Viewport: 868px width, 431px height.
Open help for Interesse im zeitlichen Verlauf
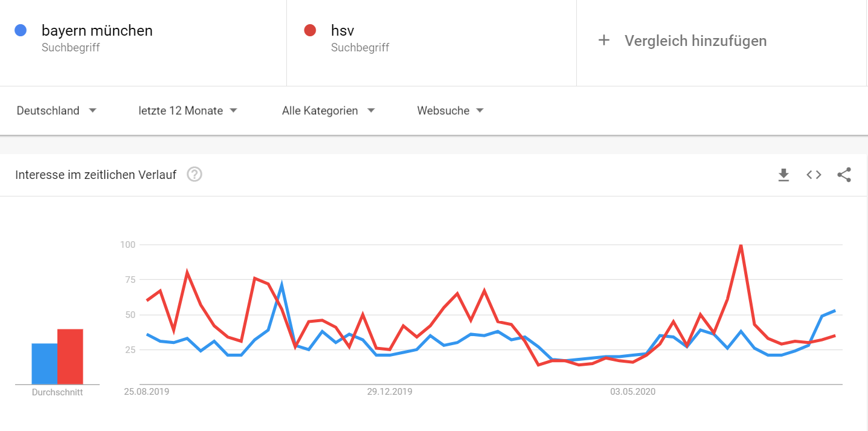point(193,175)
